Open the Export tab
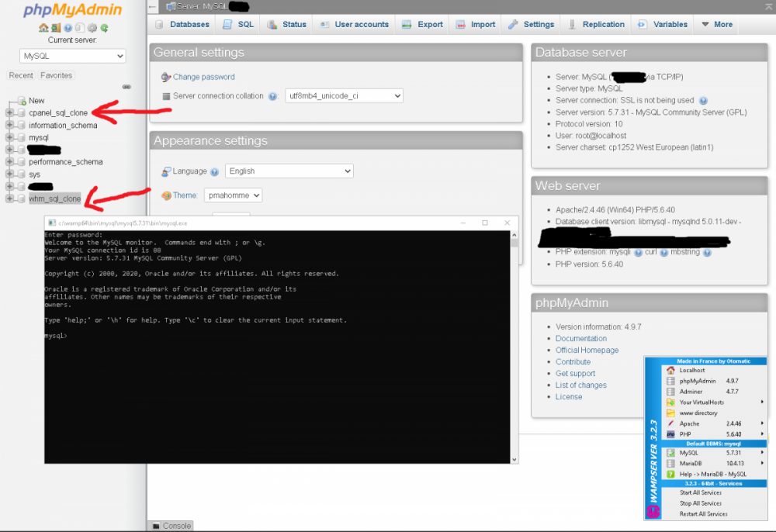 (x=423, y=24)
